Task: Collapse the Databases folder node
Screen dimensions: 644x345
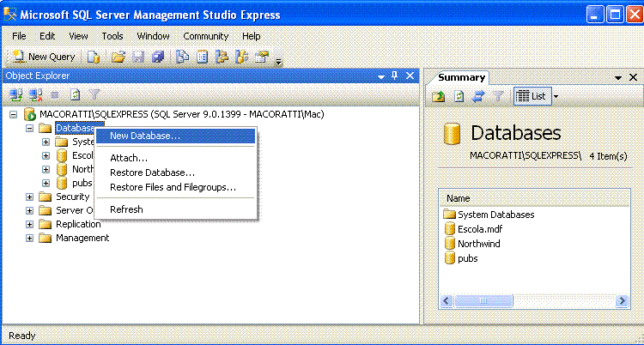Action: [x=29, y=128]
